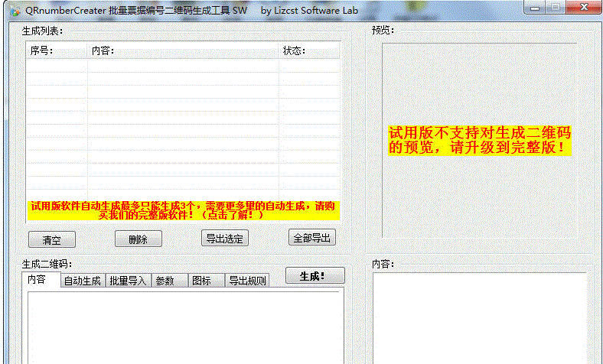
Task: Select the 内容 tab
Action: [x=41, y=279]
